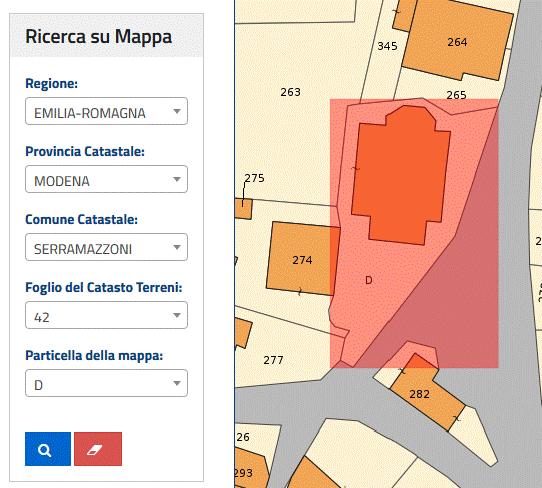
Task: Open the Comune Catastale SERRAMAZZONI dropdown
Action: 106,247
